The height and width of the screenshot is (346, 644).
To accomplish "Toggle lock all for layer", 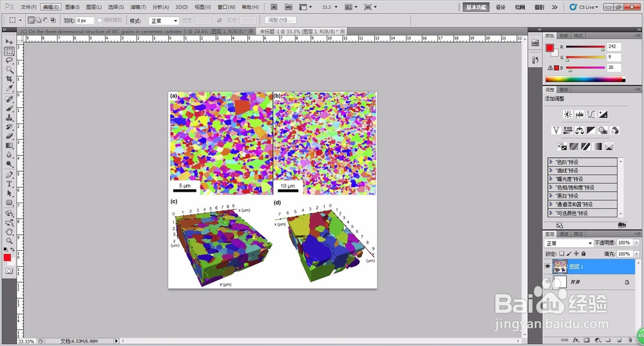I will [583, 254].
